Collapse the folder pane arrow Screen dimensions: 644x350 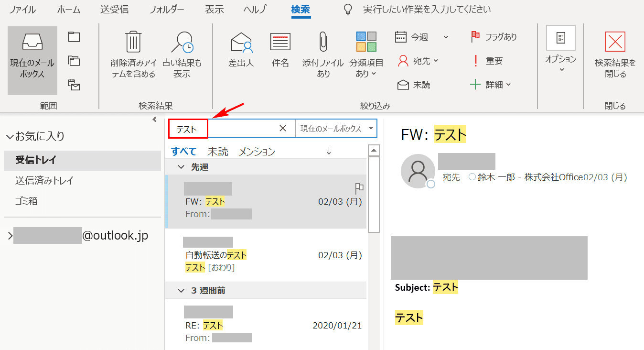click(155, 120)
